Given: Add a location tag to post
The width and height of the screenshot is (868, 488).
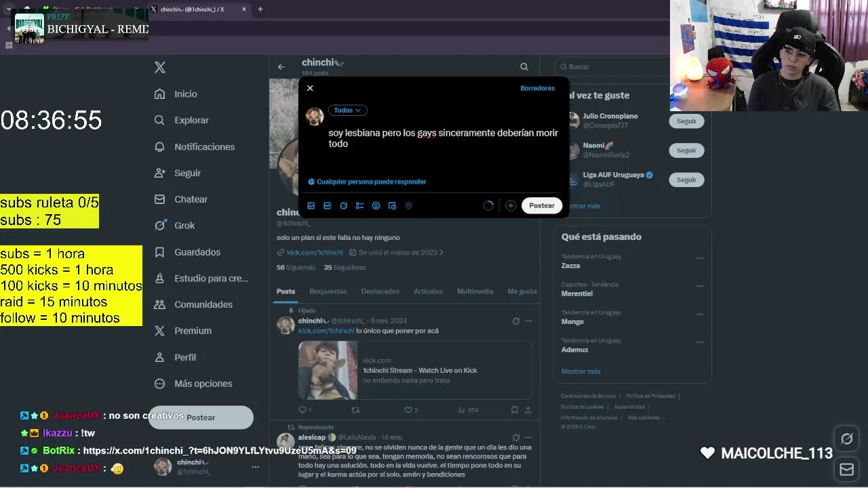Looking at the screenshot, I should coord(408,205).
